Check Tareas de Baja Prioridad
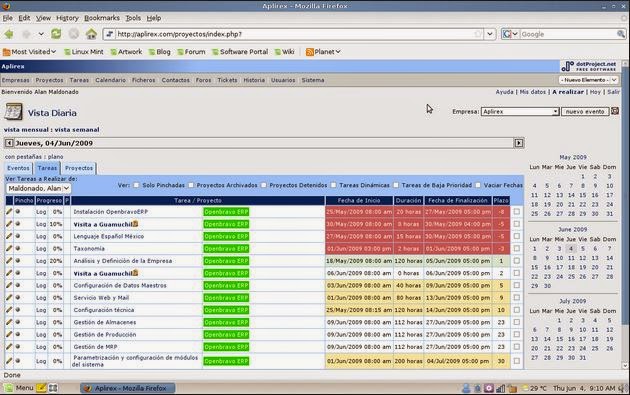This screenshot has height=395, width=630. coord(396,185)
